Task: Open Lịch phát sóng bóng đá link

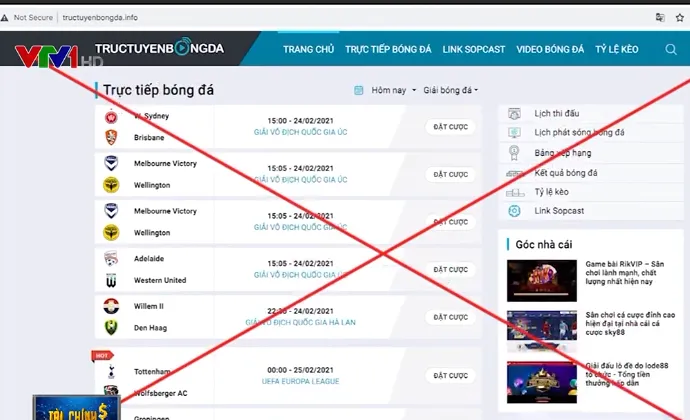Action: (x=579, y=133)
